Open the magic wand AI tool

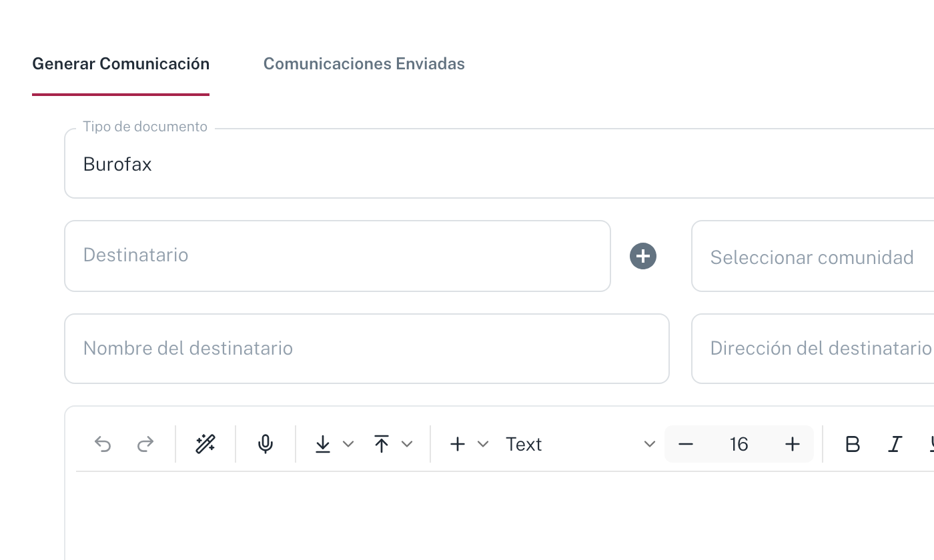point(205,444)
